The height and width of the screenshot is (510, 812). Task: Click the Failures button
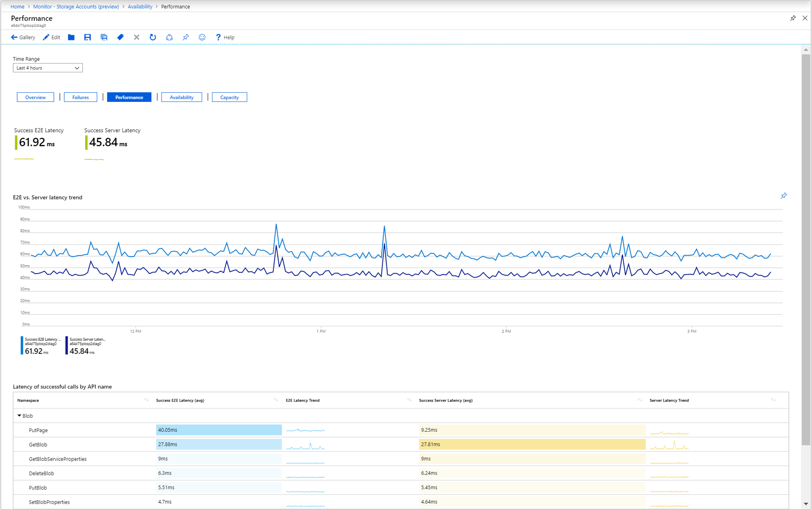tap(80, 98)
